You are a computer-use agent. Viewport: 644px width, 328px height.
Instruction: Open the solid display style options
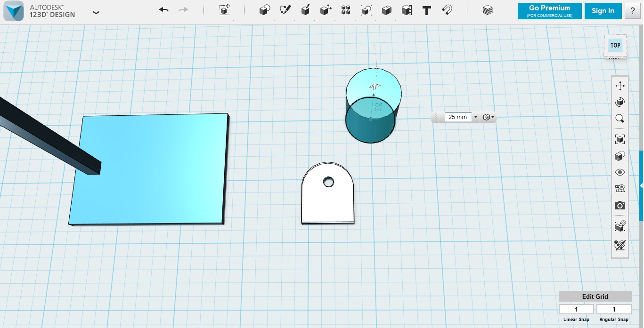tap(620, 156)
